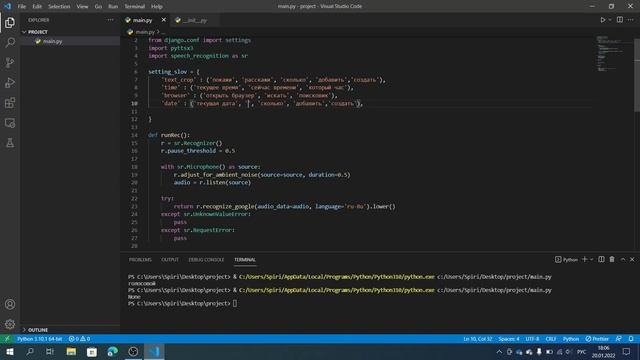Switch to the TERMINAL panel tab
640x360 pixels.
click(245, 260)
